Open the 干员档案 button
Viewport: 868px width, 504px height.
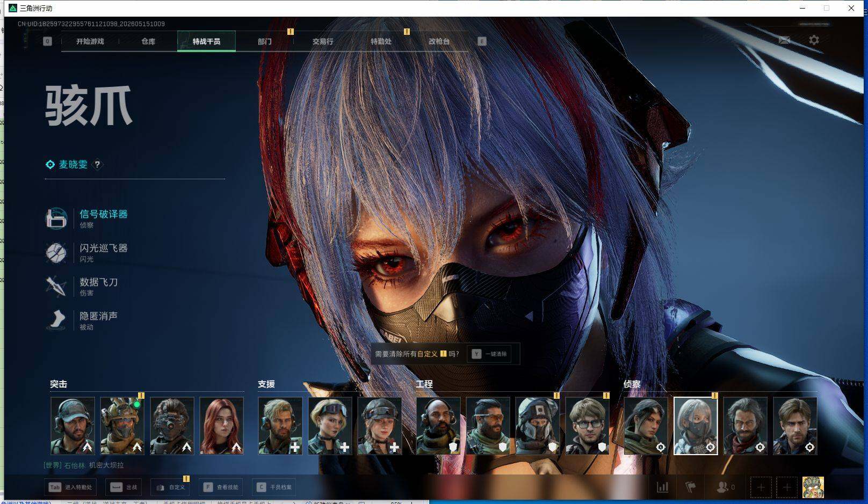(274, 487)
